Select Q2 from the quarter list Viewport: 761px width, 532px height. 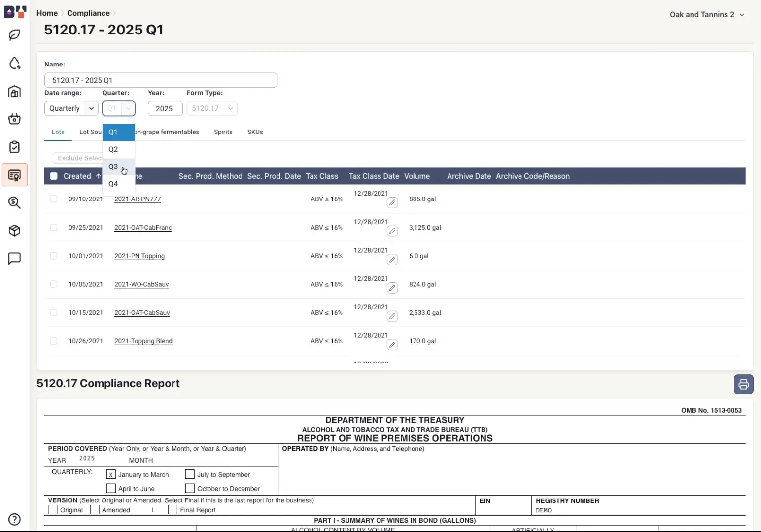point(119,149)
